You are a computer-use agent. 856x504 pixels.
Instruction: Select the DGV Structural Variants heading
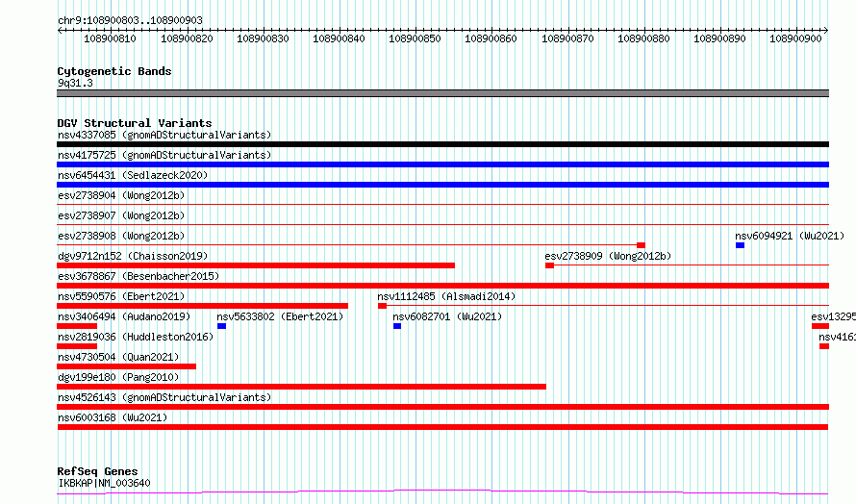click(135, 123)
